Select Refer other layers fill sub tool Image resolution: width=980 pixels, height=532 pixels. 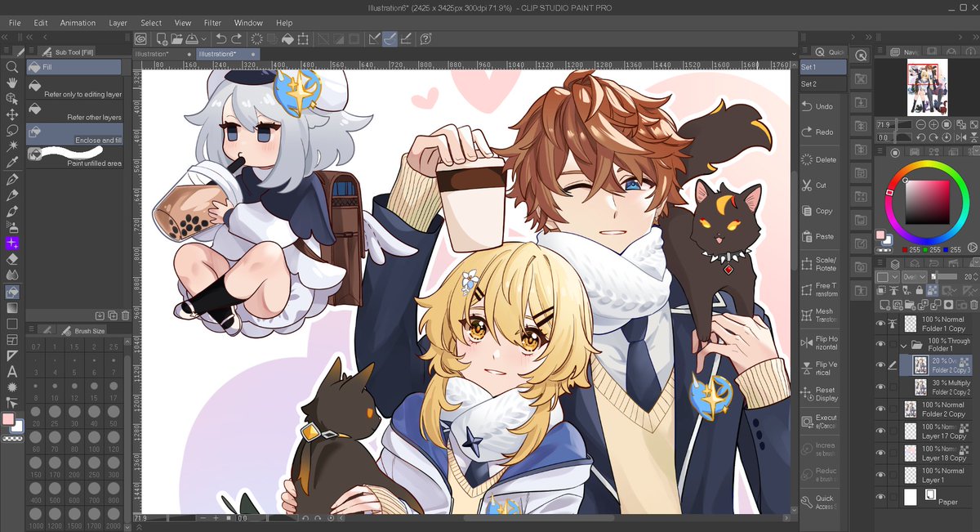(x=74, y=110)
